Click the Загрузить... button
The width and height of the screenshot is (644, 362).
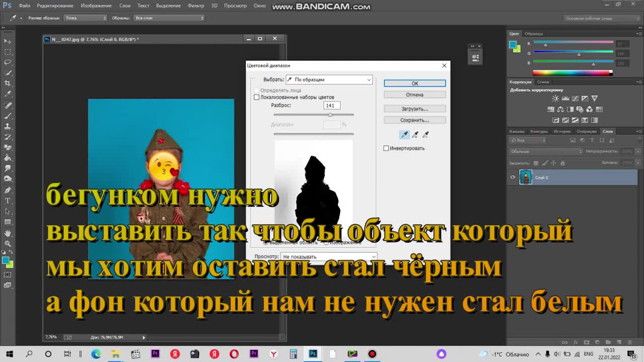pyautogui.click(x=415, y=109)
